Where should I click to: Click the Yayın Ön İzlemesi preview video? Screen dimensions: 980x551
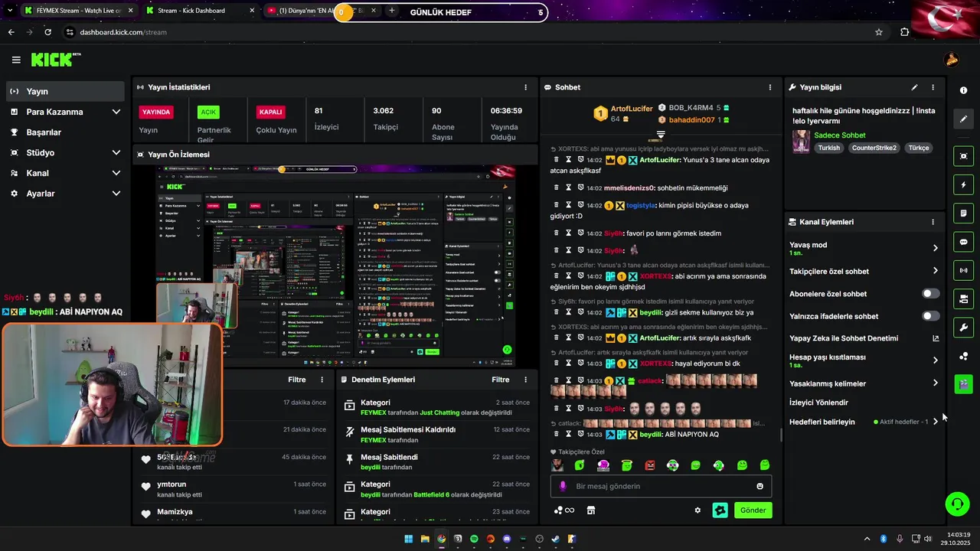click(x=335, y=265)
